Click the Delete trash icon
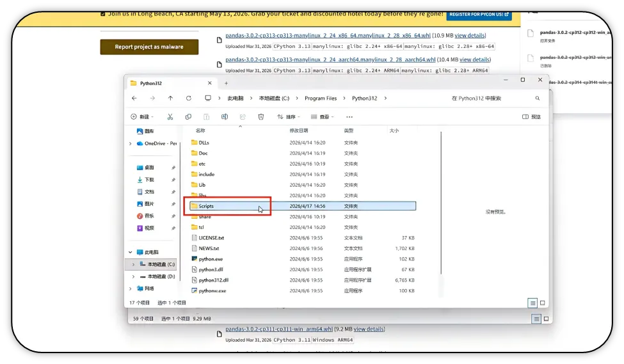This screenshot has height=364, width=624. (x=261, y=117)
